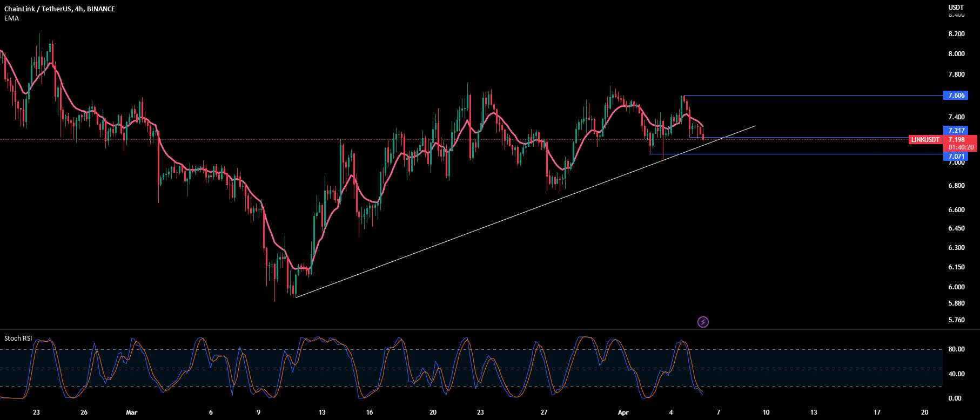The image size is (980, 420).
Task: Click the 17 date on time axis
Action: click(x=877, y=412)
